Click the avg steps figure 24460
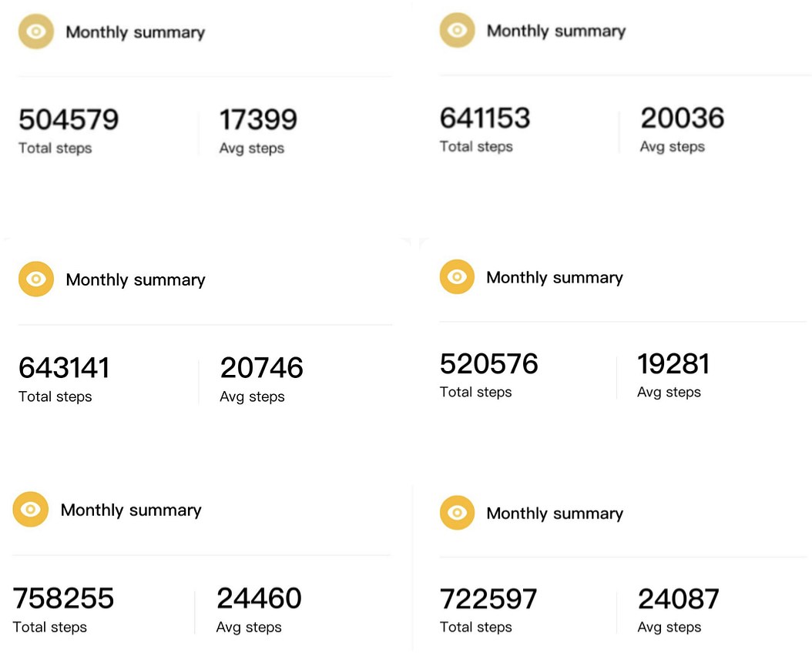 260,598
